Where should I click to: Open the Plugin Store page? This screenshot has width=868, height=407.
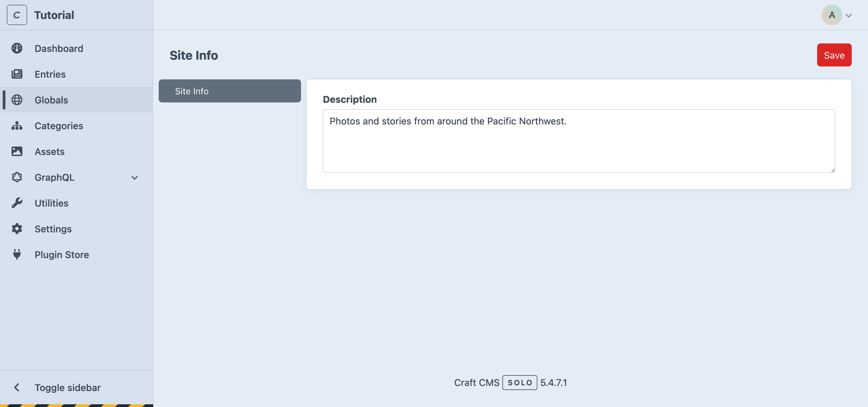61,254
